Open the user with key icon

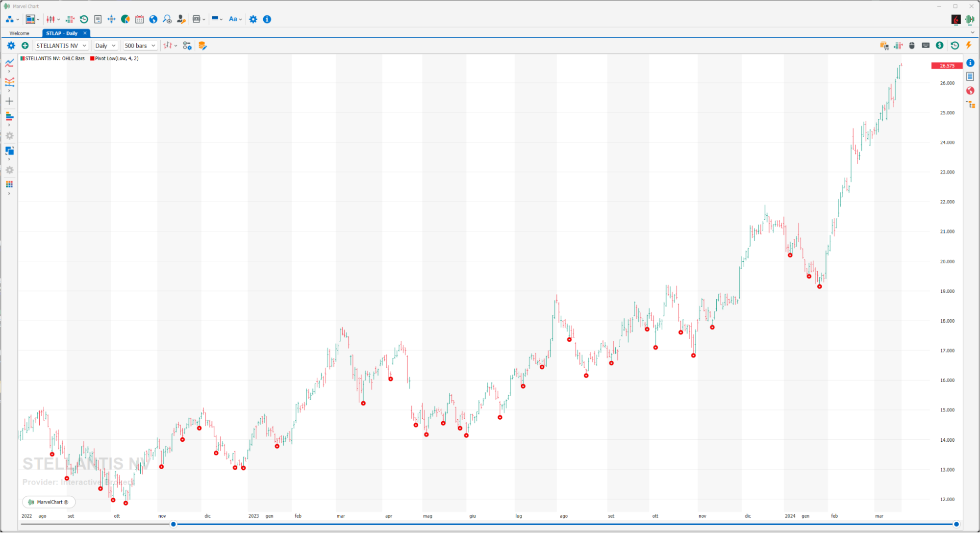point(181,19)
